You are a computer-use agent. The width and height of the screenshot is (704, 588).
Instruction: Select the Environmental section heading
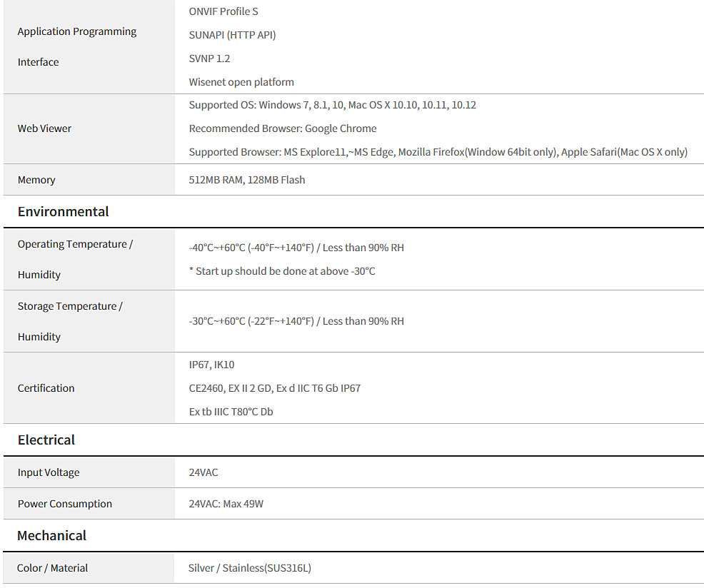tap(64, 211)
